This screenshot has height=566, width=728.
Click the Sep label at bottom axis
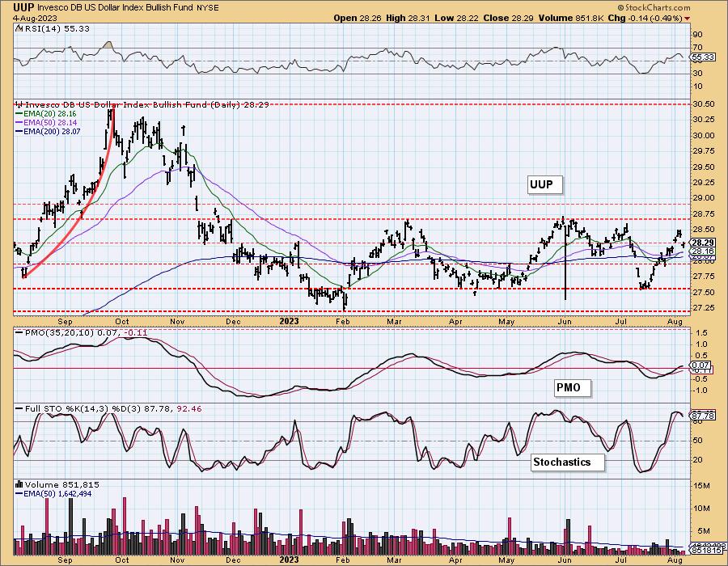pos(65,560)
